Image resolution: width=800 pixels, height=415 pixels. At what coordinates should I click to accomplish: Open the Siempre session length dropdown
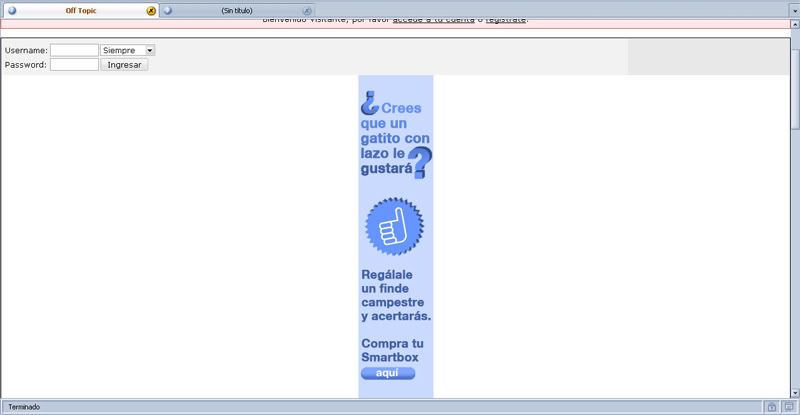[127, 50]
